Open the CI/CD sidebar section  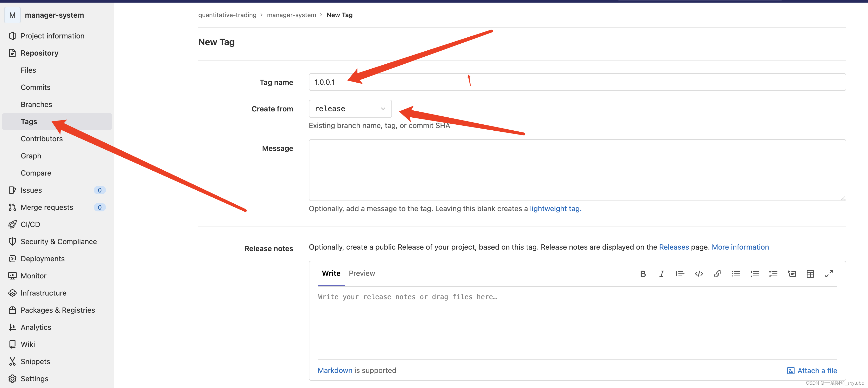[30, 224]
